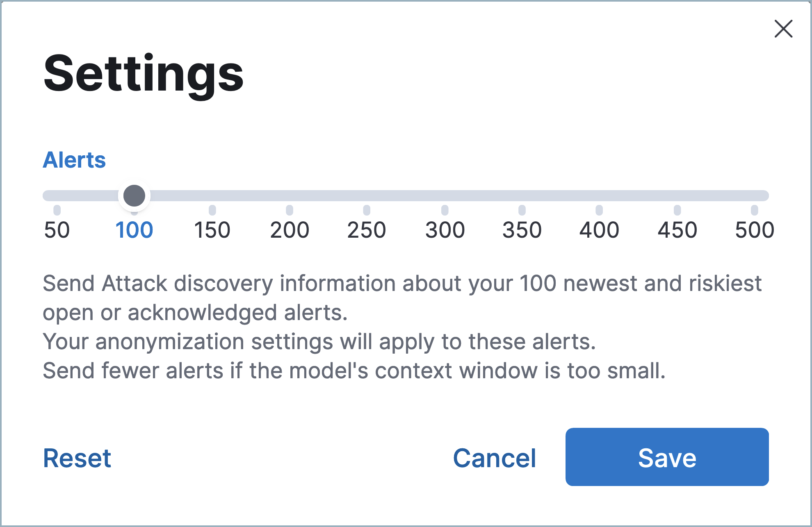Click the 100 tick label
The image size is (812, 527).
[x=135, y=230]
